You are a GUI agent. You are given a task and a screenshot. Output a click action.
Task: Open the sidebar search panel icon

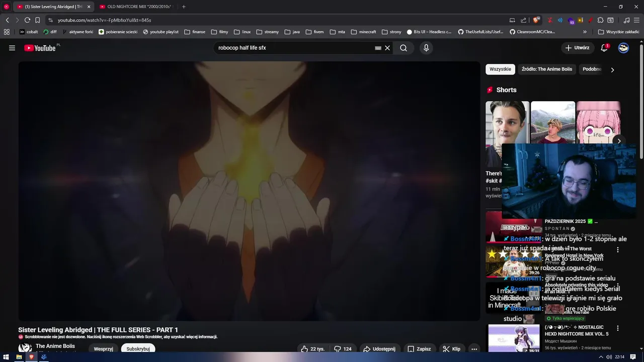(610, 20)
